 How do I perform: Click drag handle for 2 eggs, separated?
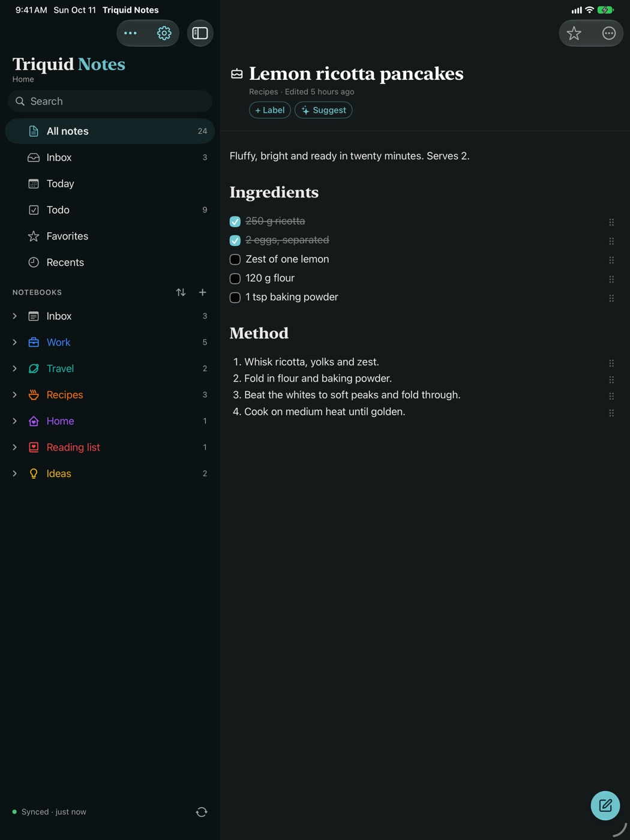[x=611, y=241]
